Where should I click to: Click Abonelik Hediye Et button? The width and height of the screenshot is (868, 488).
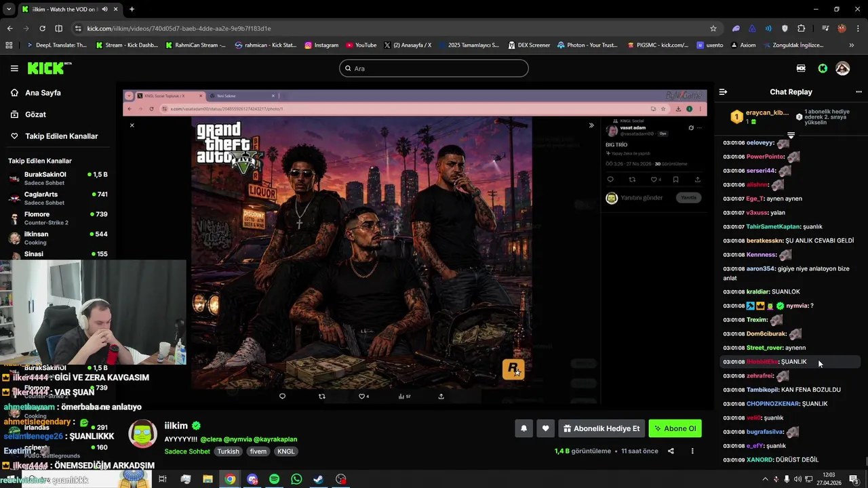coord(601,428)
